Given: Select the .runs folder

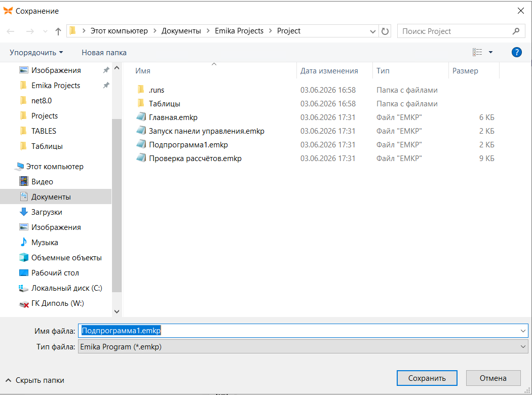Looking at the screenshot, I should [x=157, y=90].
